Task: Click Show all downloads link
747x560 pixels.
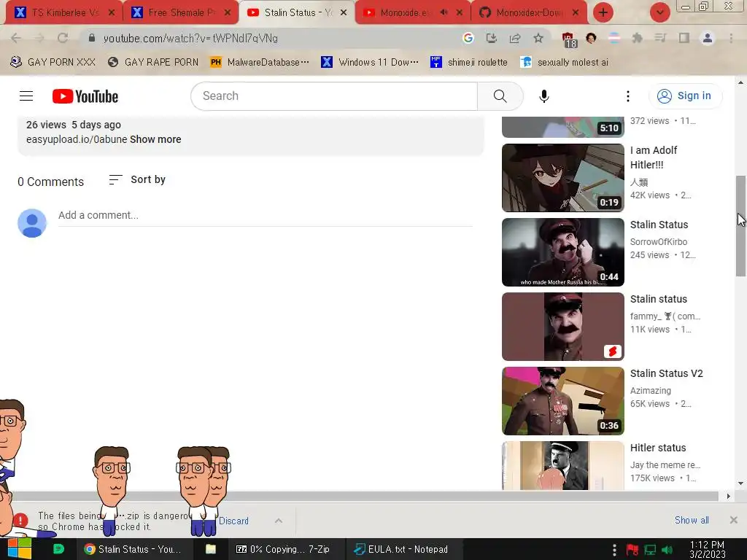Action: click(692, 520)
